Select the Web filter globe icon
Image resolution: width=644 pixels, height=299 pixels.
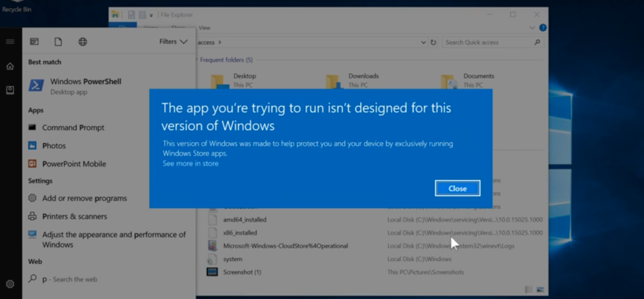83,41
